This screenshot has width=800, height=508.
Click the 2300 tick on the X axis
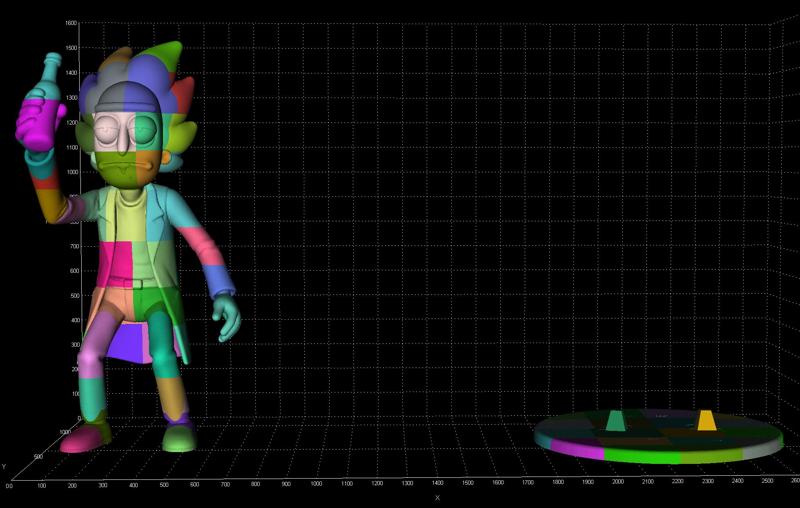707,481
